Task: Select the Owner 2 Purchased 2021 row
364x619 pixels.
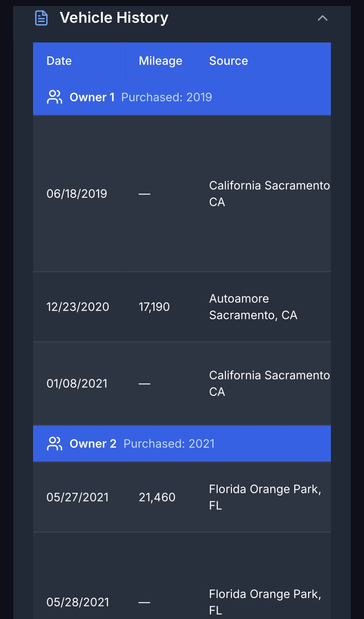Action: pyautogui.click(x=182, y=444)
